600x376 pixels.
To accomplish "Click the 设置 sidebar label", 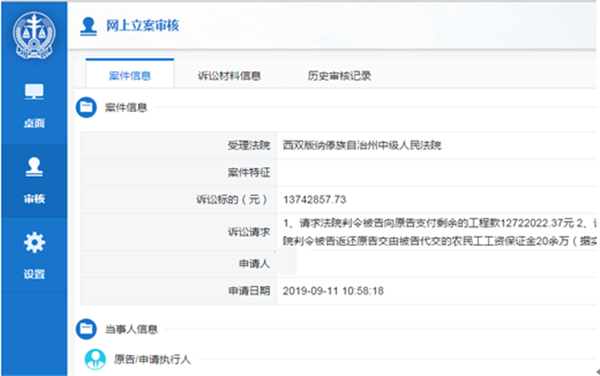I will click(x=34, y=274).
